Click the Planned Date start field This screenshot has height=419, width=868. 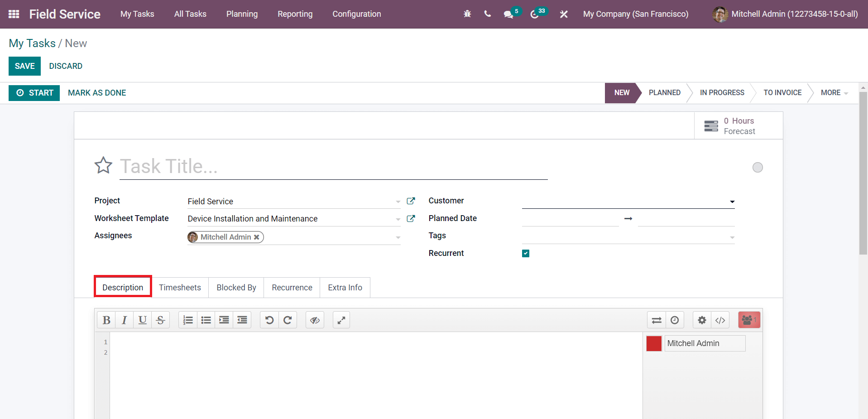[570, 219]
